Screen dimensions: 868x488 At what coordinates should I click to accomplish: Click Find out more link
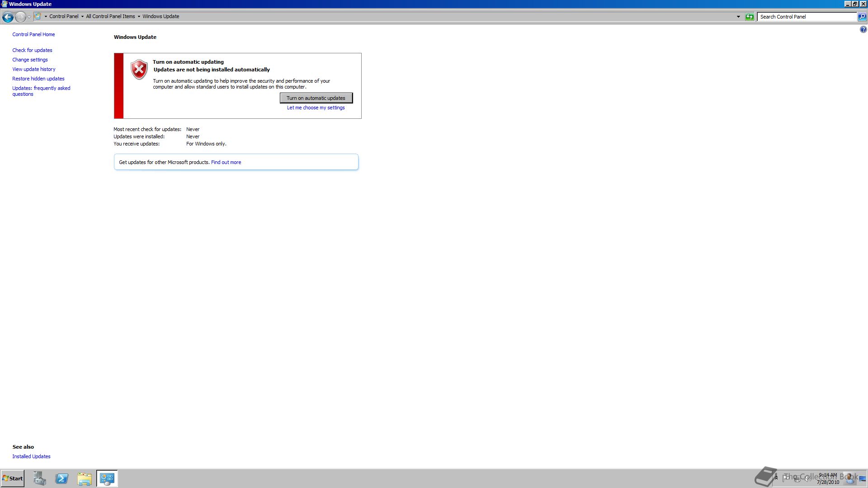226,162
